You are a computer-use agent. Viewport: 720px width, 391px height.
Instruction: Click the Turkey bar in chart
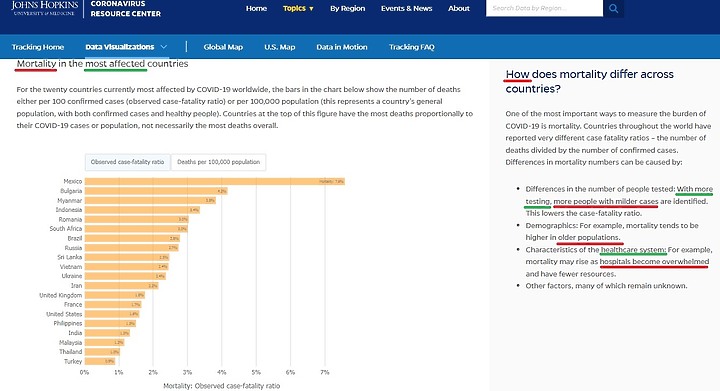tap(100, 361)
